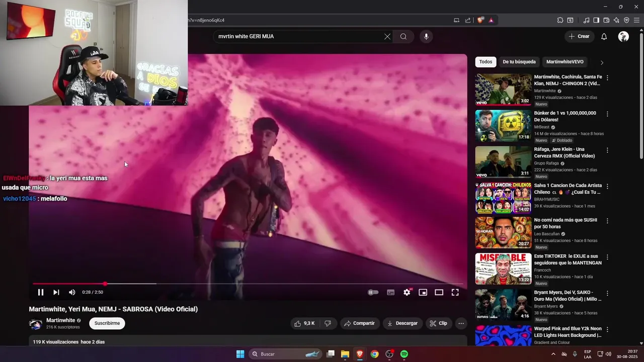Screen dimensions: 644x362
Task: Dislike the video
Action: [x=328, y=323]
